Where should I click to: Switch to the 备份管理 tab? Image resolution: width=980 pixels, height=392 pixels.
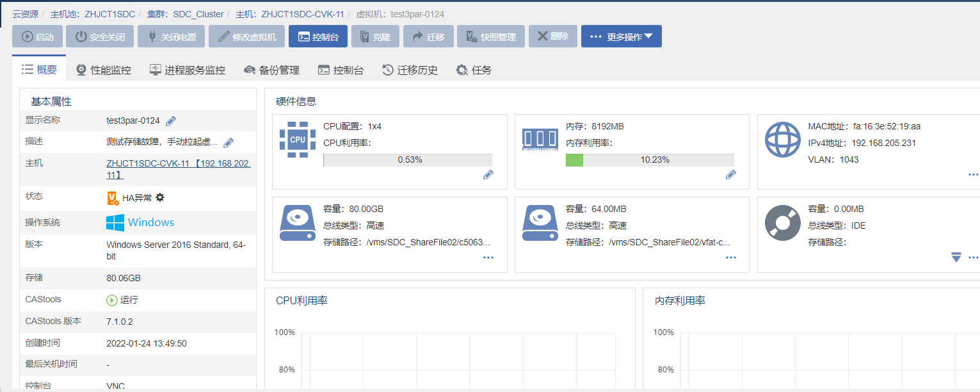click(272, 70)
